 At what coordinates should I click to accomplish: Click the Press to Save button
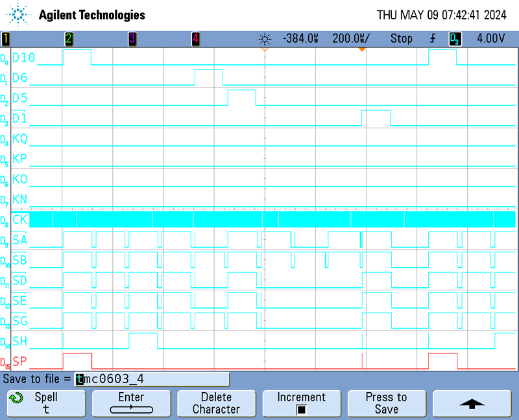click(386, 403)
